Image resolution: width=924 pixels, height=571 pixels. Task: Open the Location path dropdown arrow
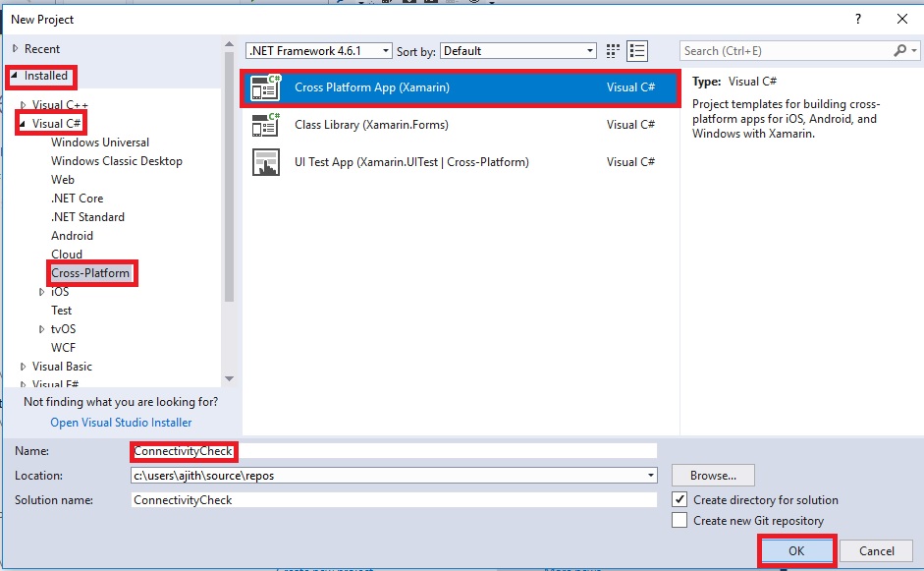pos(651,476)
